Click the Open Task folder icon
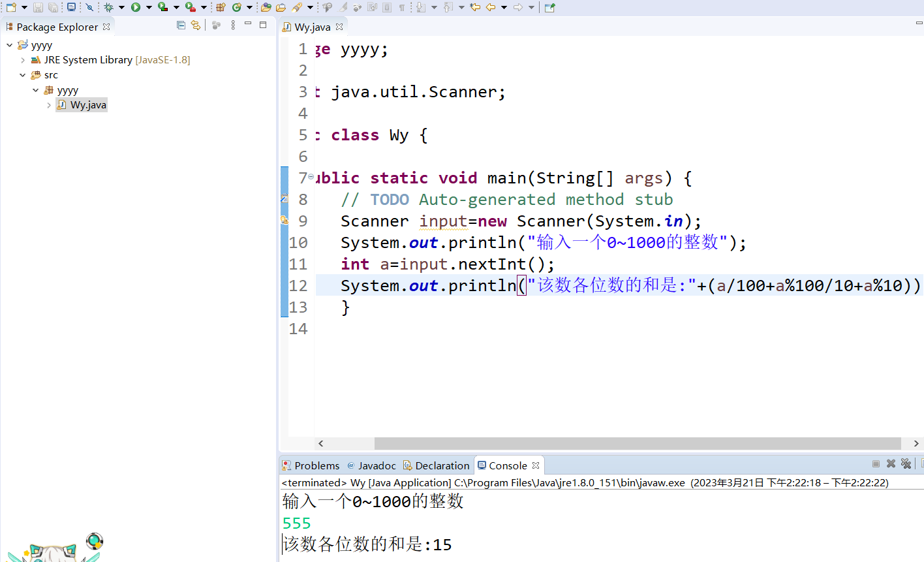The image size is (924, 562). (281, 7)
